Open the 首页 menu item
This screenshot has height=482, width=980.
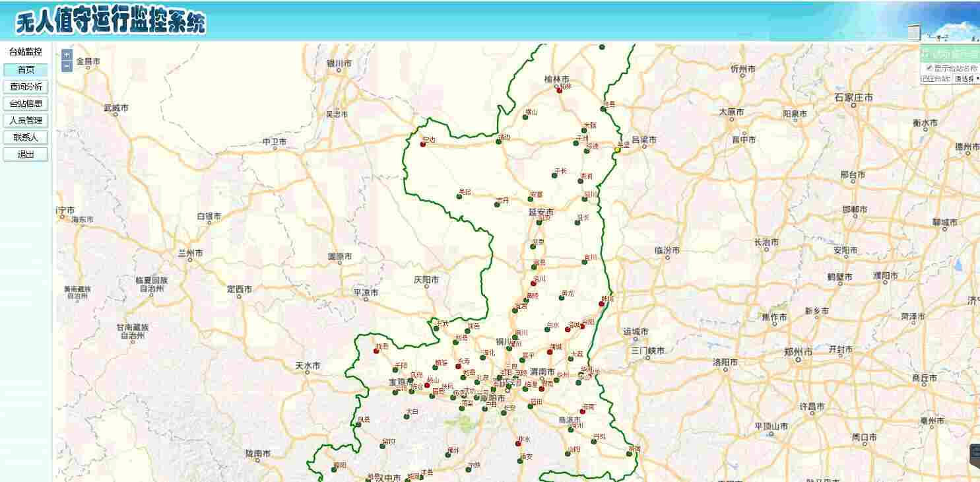click(26, 70)
